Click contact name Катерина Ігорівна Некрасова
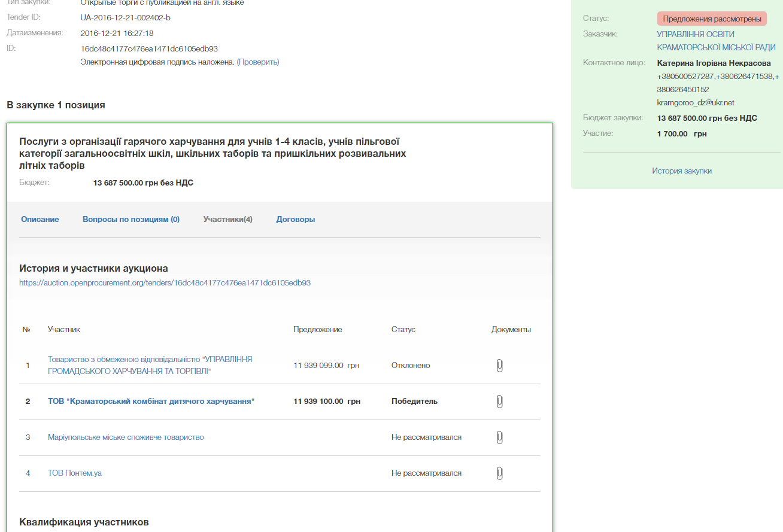This screenshot has height=532, width=783. tap(714, 63)
